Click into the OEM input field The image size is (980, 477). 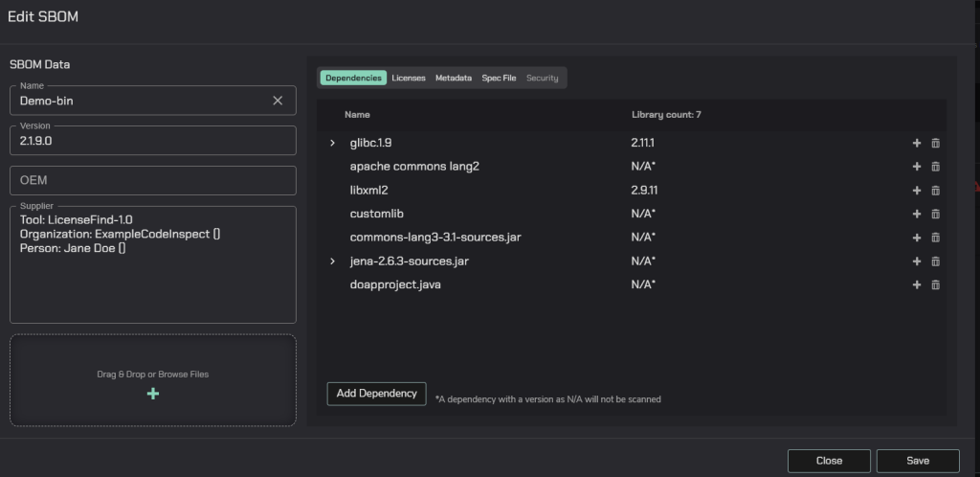(x=153, y=180)
